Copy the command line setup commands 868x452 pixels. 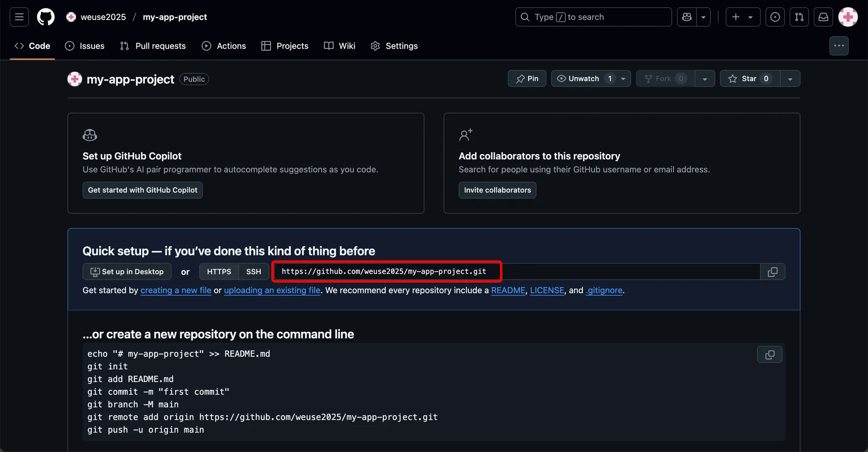[x=770, y=355]
